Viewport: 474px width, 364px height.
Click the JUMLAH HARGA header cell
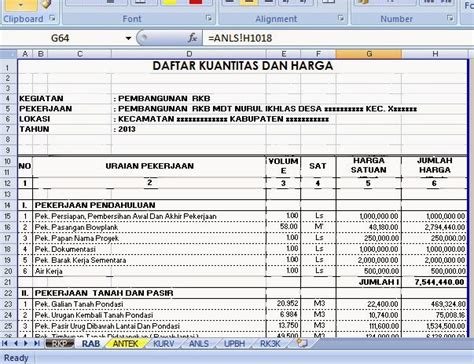click(x=435, y=166)
